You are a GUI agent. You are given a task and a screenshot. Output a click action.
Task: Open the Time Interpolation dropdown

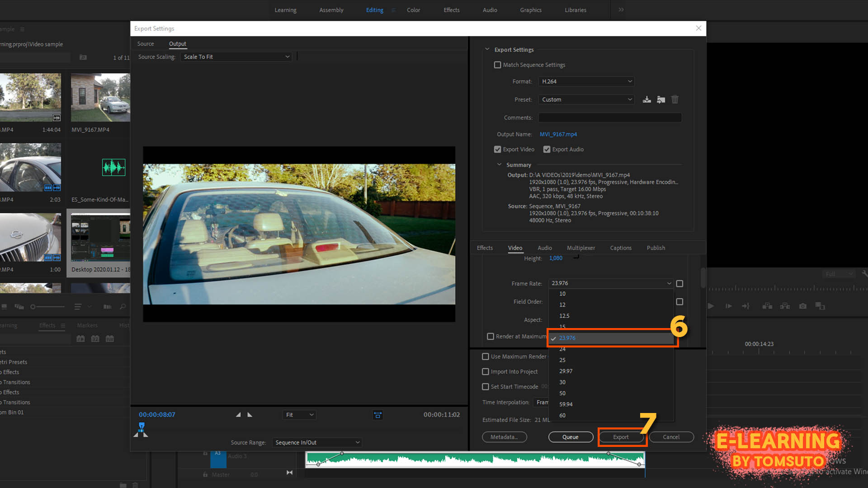pyautogui.click(x=542, y=403)
